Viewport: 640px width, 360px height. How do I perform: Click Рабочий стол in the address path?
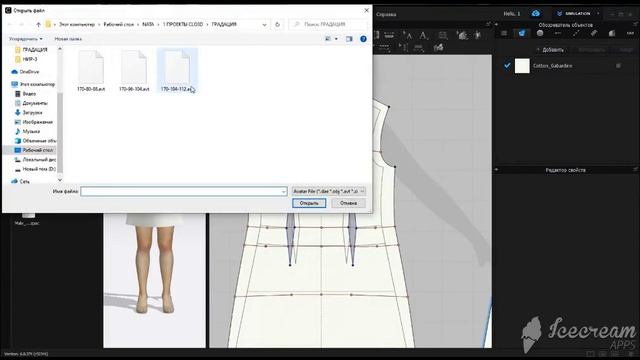[x=119, y=24]
